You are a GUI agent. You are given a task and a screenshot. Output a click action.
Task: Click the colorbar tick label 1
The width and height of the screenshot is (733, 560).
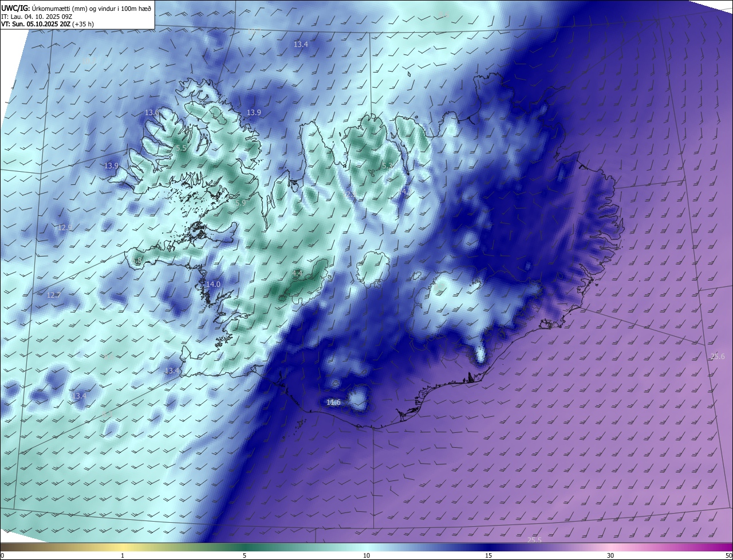(x=123, y=555)
